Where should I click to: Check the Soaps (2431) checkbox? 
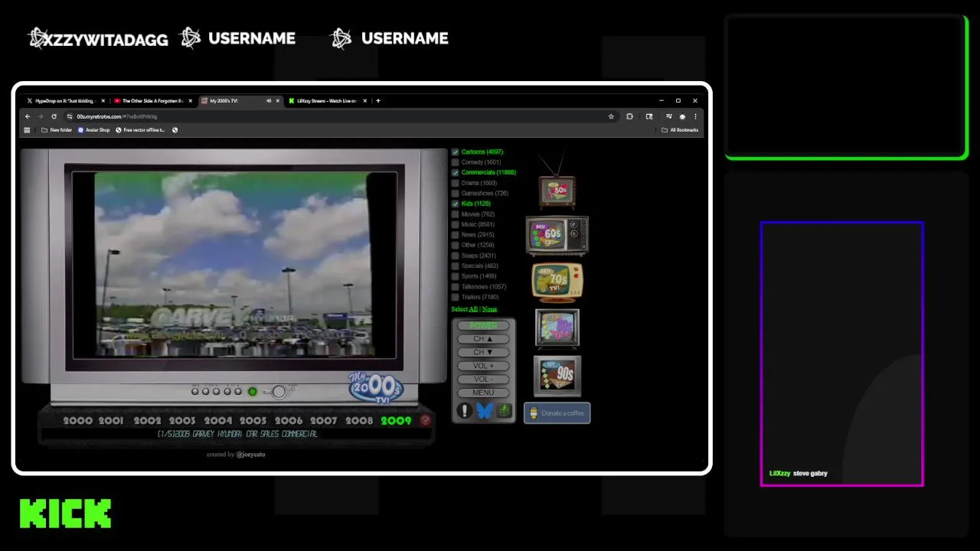(455, 256)
